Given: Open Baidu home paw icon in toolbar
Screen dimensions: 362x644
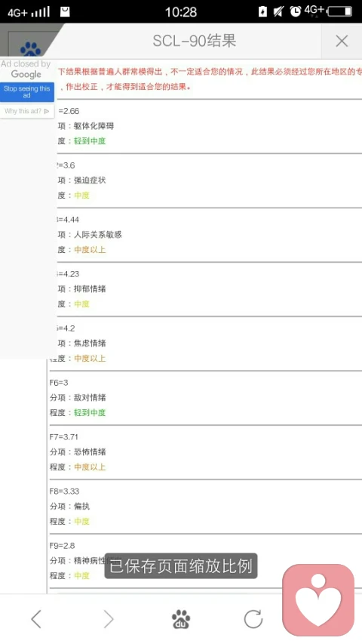Looking at the screenshot, I should pyautogui.click(x=181, y=619).
